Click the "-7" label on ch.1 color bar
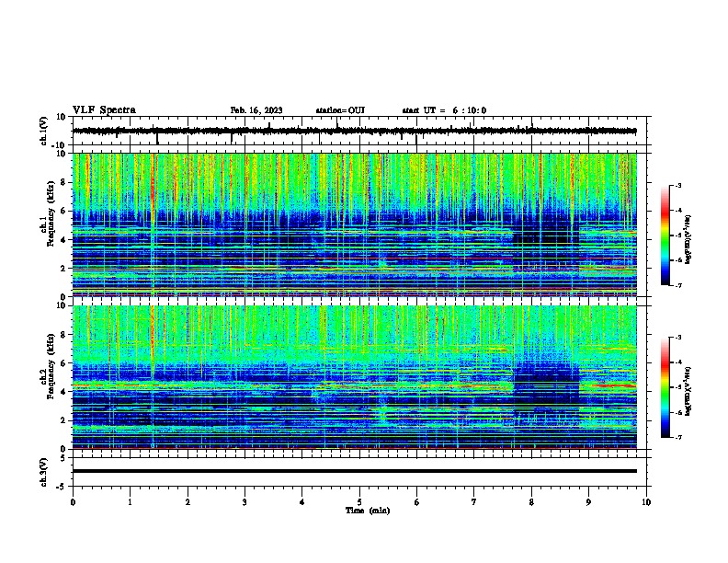This screenshot has height=563, width=728. pyautogui.click(x=677, y=286)
